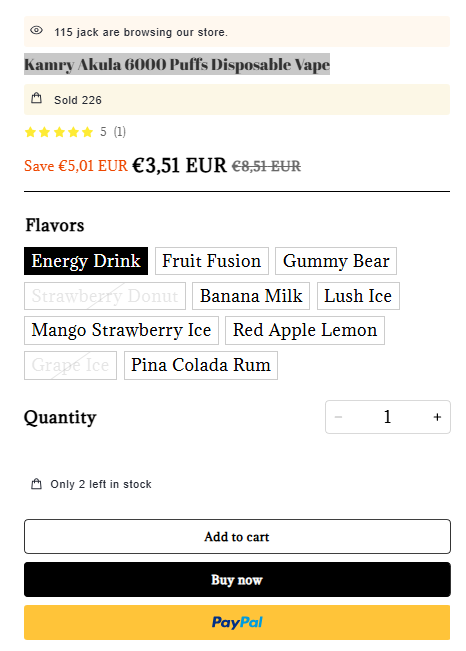Select the crossed-out Strawberry Donut flavor

click(x=105, y=296)
